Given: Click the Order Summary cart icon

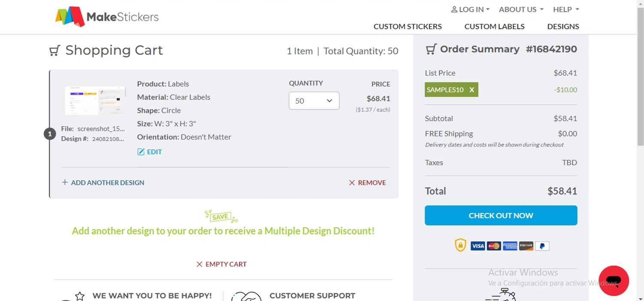Looking at the screenshot, I should [431, 49].
